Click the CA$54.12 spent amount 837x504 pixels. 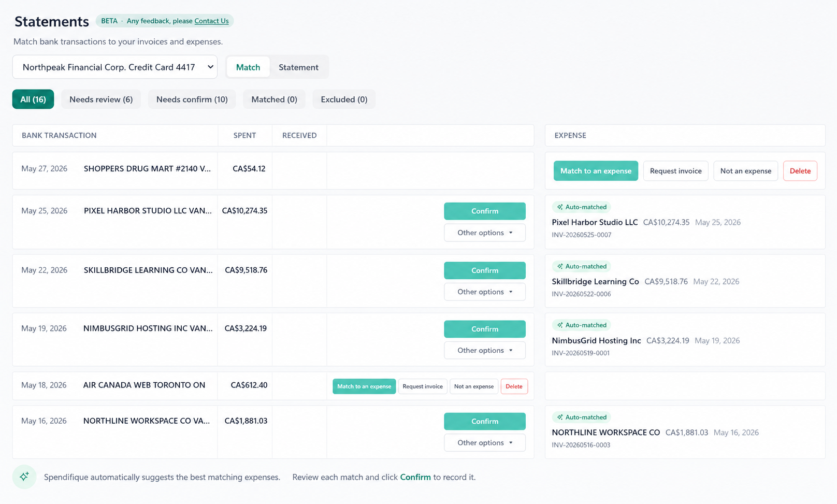pos(249,168)
